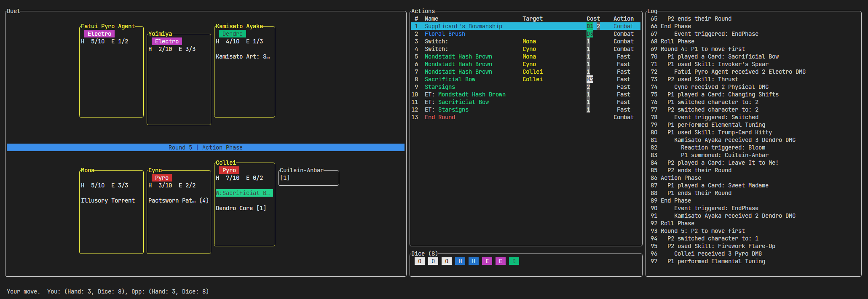Click Yoimiya's H 2/10 health readout
The width and height of the screenshot is (868, 299).
160,49
